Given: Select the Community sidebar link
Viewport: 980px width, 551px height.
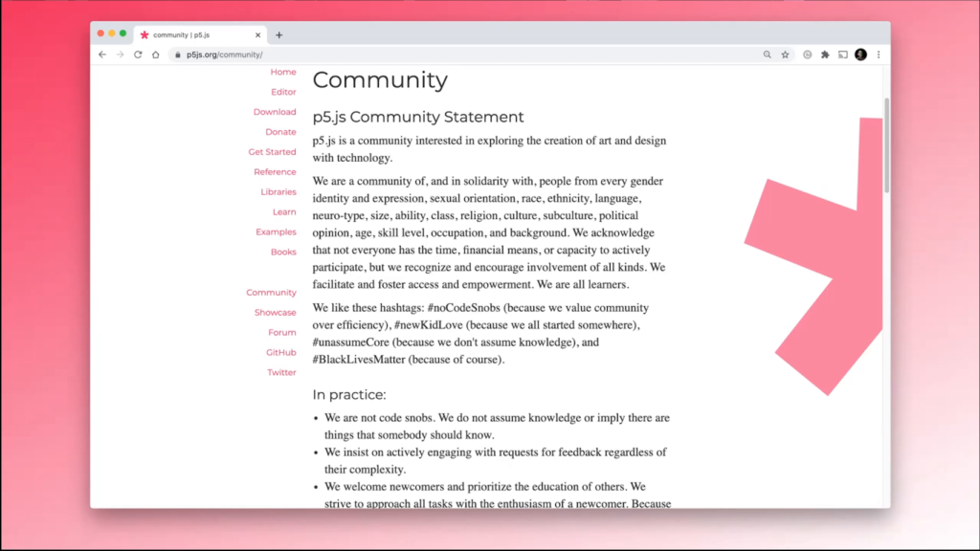Looking at the screenshot, I should (271, 293).
